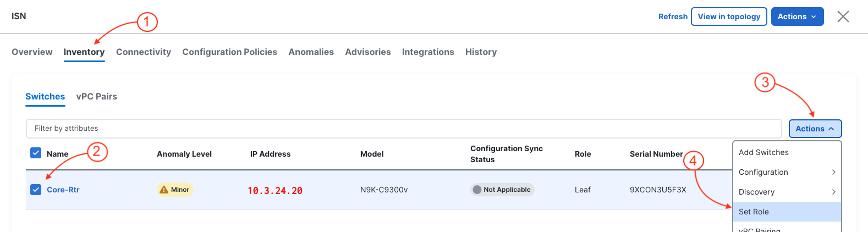Screen dimensions: 868x232
Task: Click the View in topology button
Action: (729, 16)
